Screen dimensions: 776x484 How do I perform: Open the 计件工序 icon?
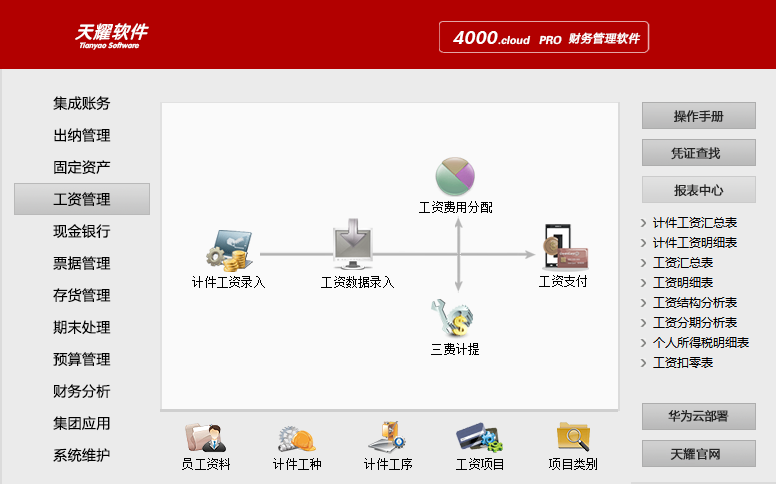388,438
